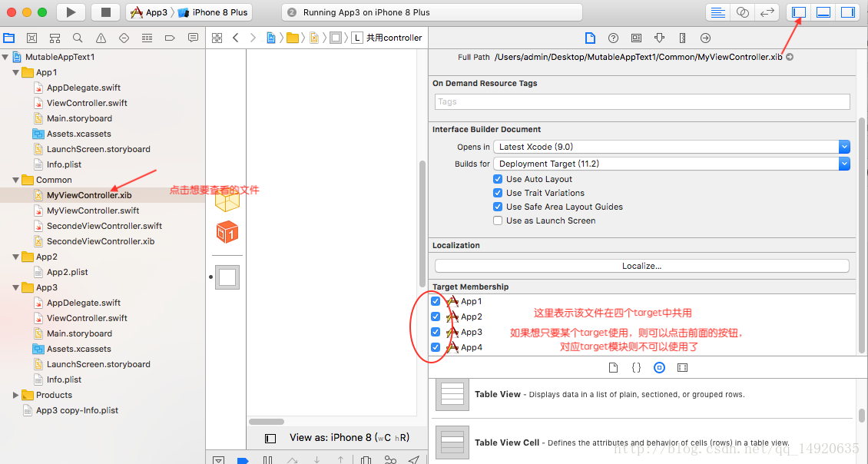Viewport: 868px width, 464px height.
Task: Select the Attributes inspector icon
Action: coord(659,38)
